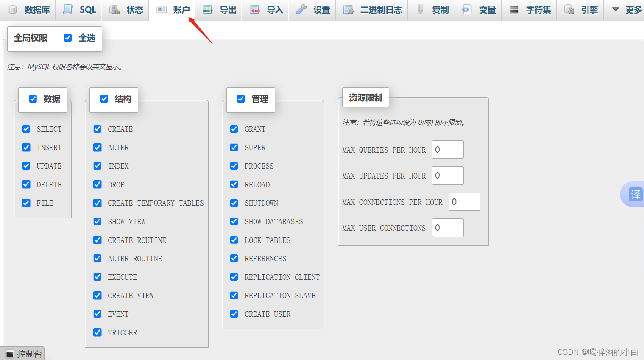The width and height of the screenshot is (644, 360).
Task: Uncheck the GRANT privilege
Action: pos(234,129)
